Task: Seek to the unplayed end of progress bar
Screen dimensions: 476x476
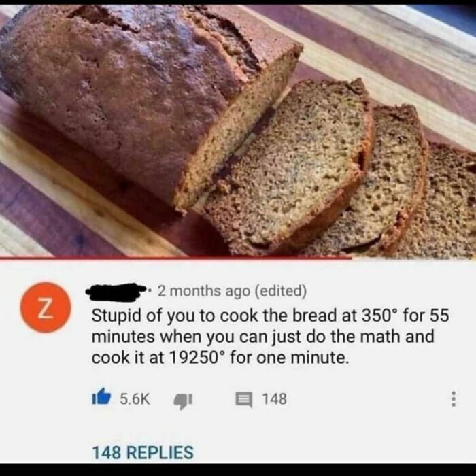Action: [414, 258]
